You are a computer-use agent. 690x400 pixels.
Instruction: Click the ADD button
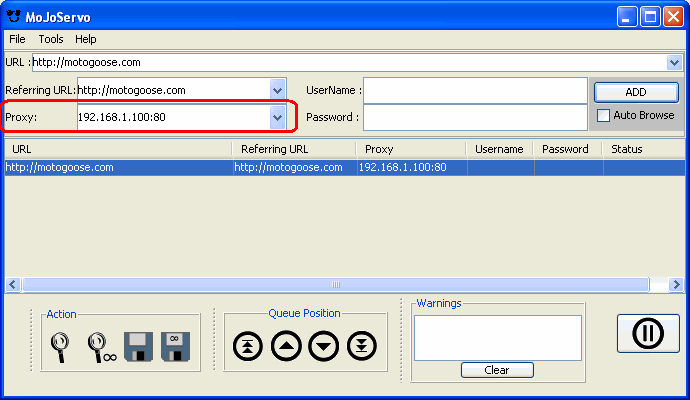pyautogui.click(x=636, y=92)
